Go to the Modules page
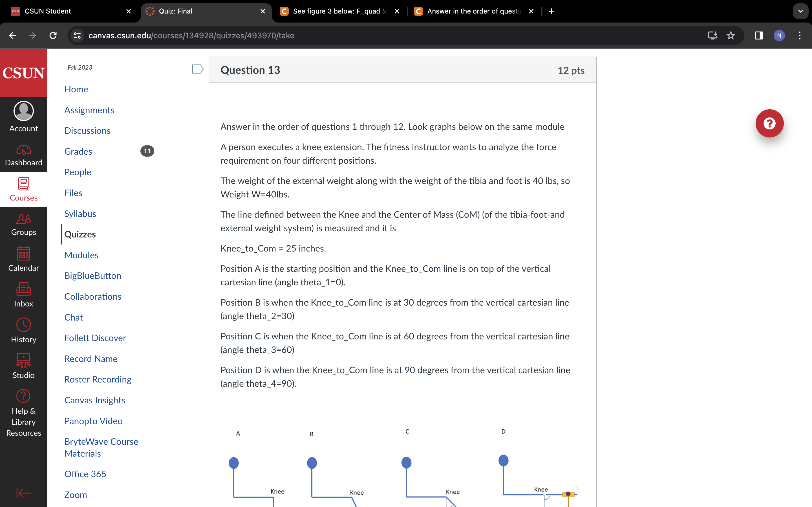Screen dimensions: 812x507 coord(81,255)
